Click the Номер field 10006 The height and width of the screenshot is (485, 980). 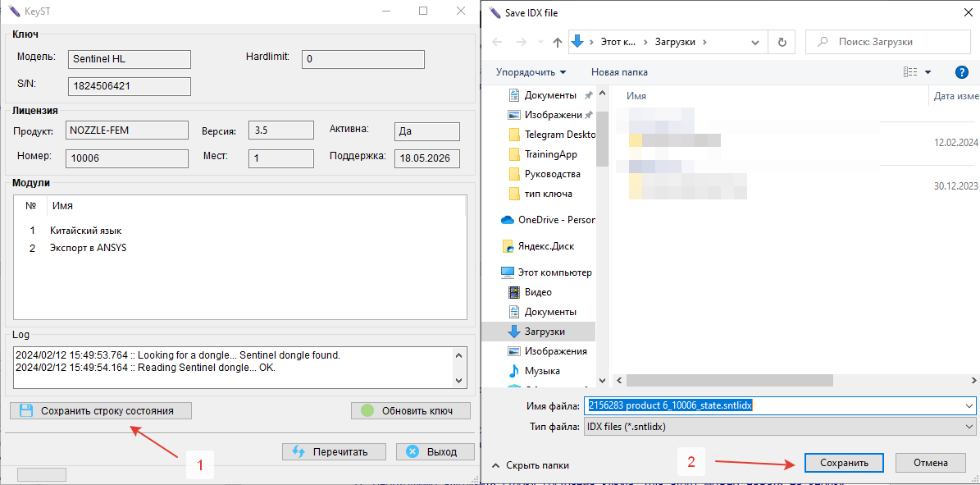pos(127,158)
